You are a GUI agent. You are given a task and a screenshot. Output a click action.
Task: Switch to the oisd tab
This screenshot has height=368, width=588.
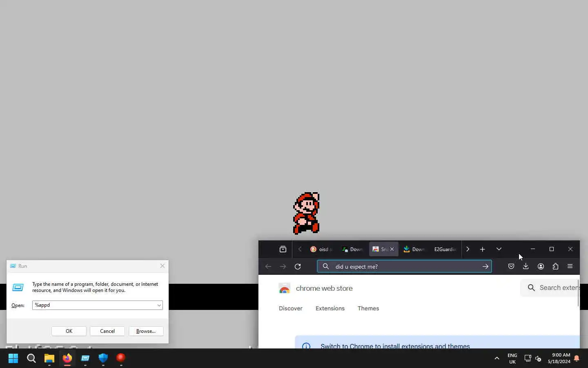pyautogui.click(x=321, y=249)
